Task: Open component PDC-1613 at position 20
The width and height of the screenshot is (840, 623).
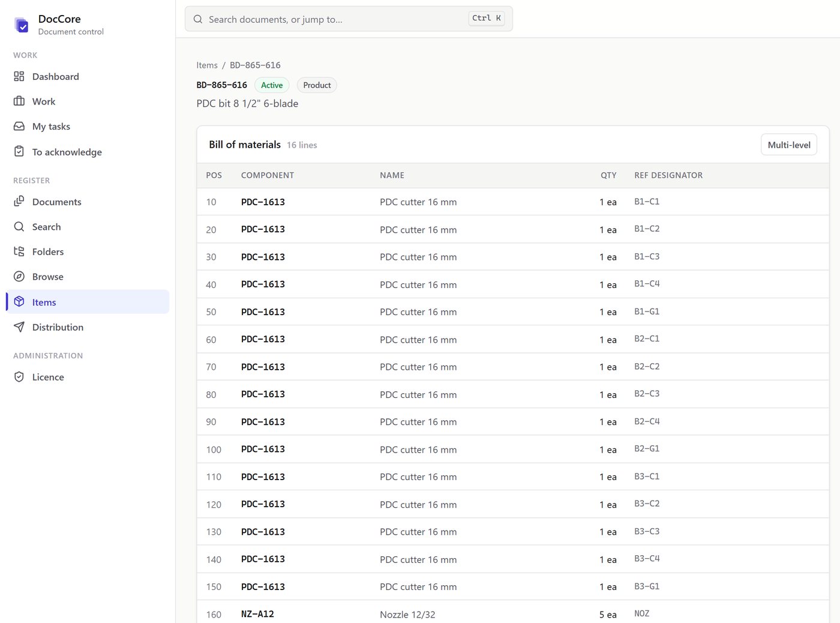Action: (x=263, y=229)
